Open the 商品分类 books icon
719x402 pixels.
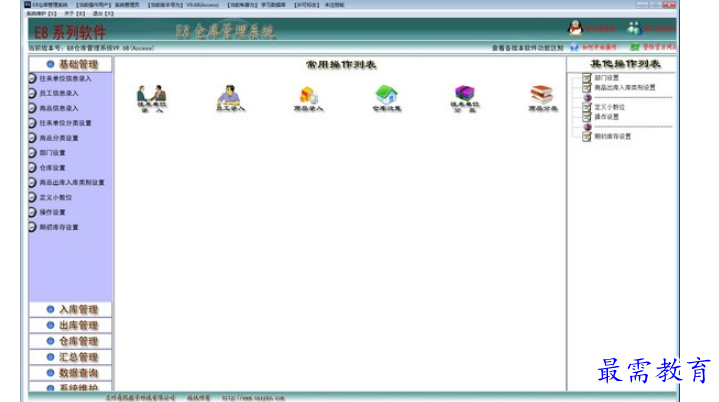coord(542,98)
